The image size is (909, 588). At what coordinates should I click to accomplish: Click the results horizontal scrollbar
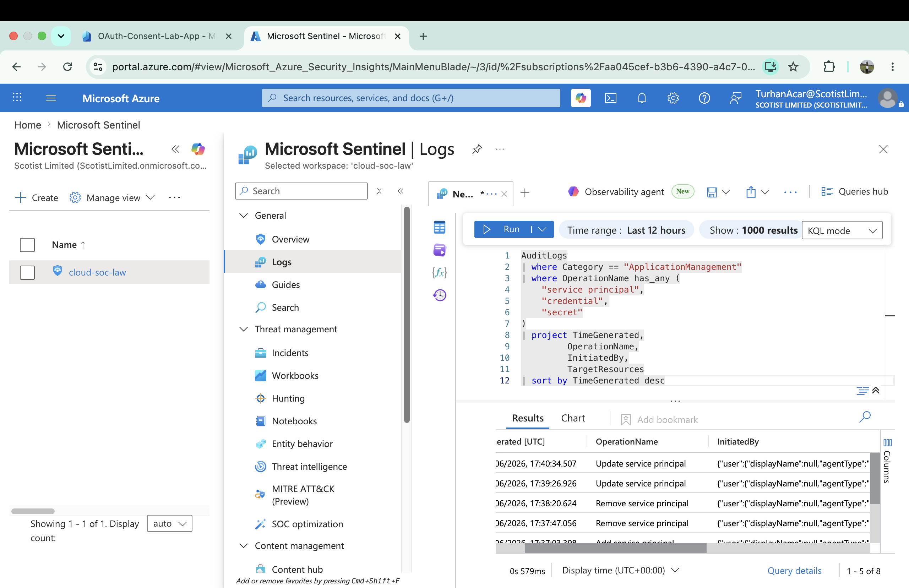tap(615, 548)
